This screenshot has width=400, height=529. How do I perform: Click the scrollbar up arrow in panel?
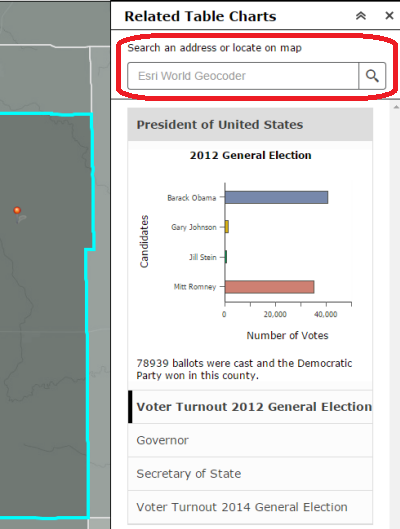tap(396, 107)
